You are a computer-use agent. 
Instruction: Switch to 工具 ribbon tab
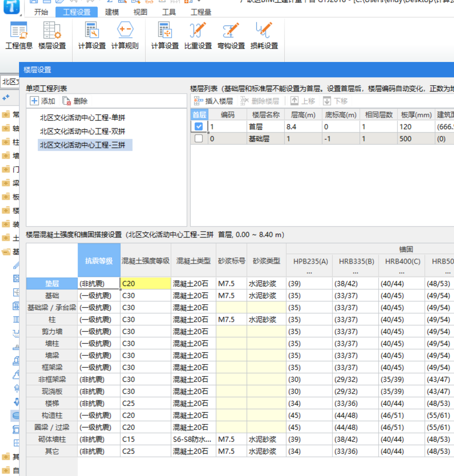tap(169, 12)
